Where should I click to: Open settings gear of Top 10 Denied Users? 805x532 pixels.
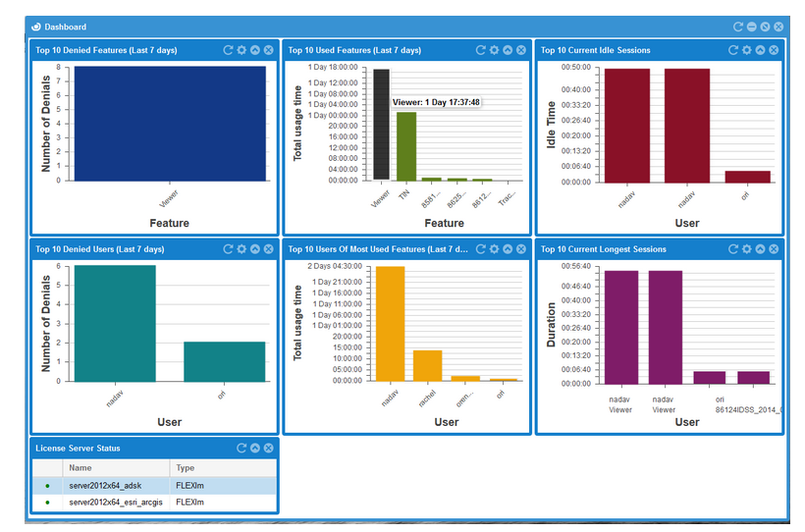pos(242,249)
